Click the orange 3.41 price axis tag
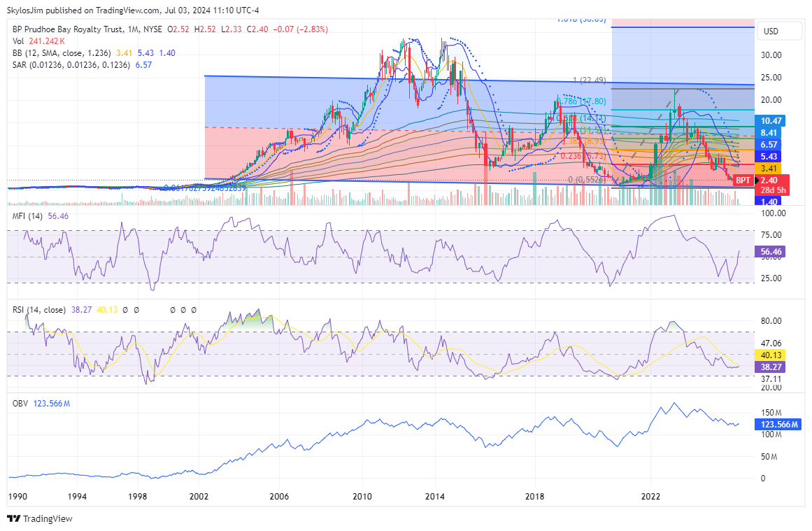The height and width of the screenshot is (531, 812). point(769,169)
